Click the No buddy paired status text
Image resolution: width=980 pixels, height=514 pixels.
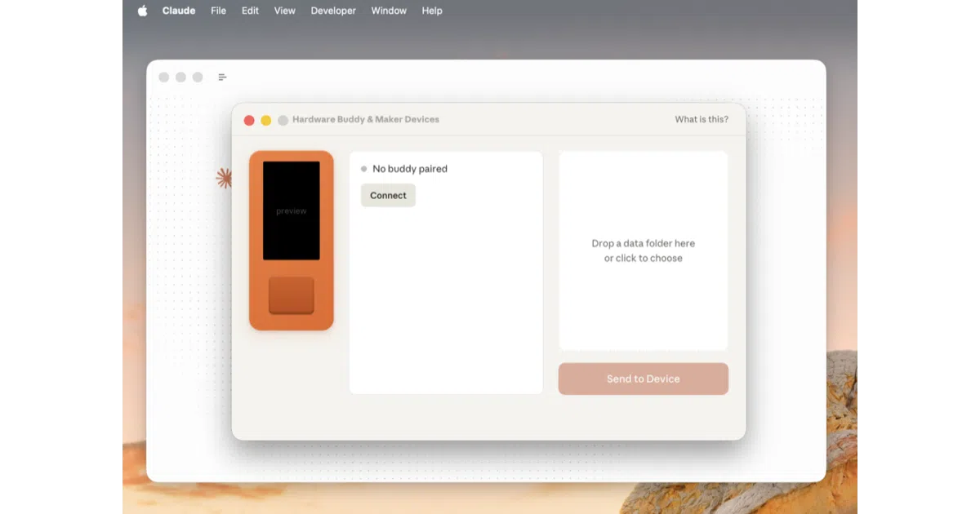410,169
